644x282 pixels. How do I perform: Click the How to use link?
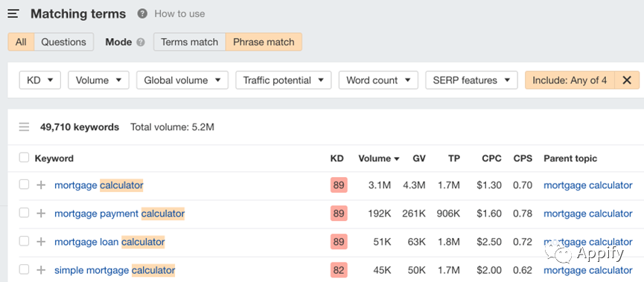click(x=179, y=14)
